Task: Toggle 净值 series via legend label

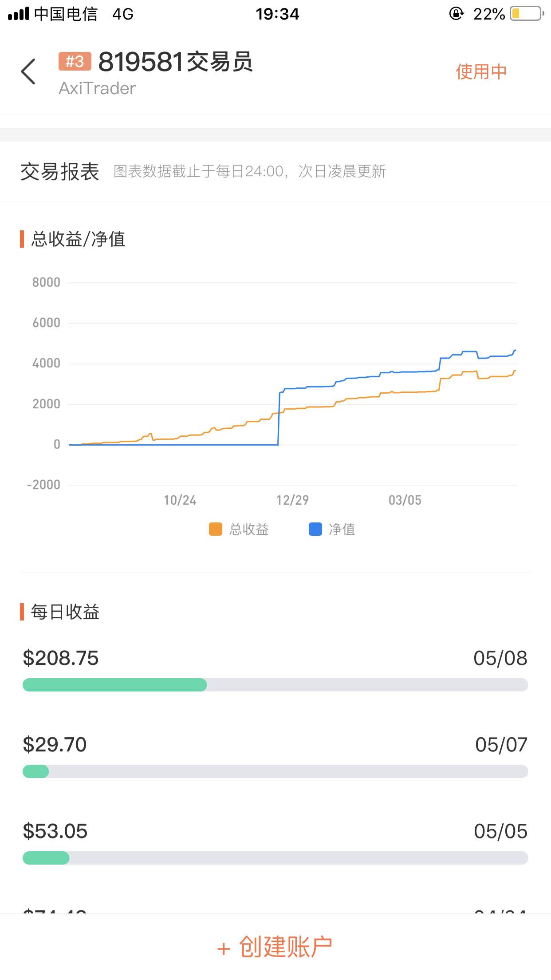Action: point(342,529)
